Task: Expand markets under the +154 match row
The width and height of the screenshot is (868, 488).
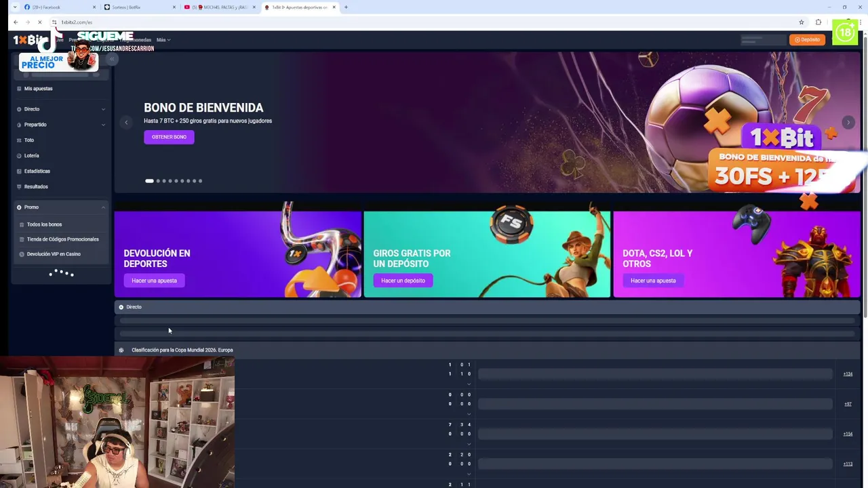Action: 469,444
